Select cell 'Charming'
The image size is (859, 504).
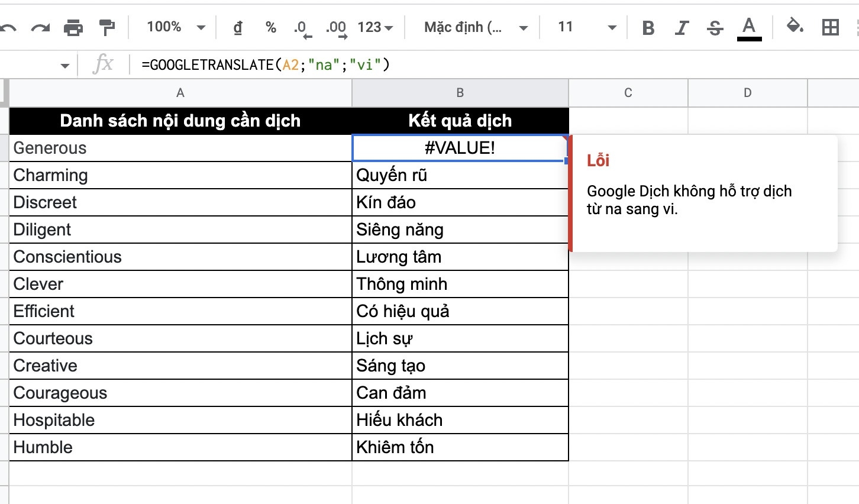pos(180,175)
